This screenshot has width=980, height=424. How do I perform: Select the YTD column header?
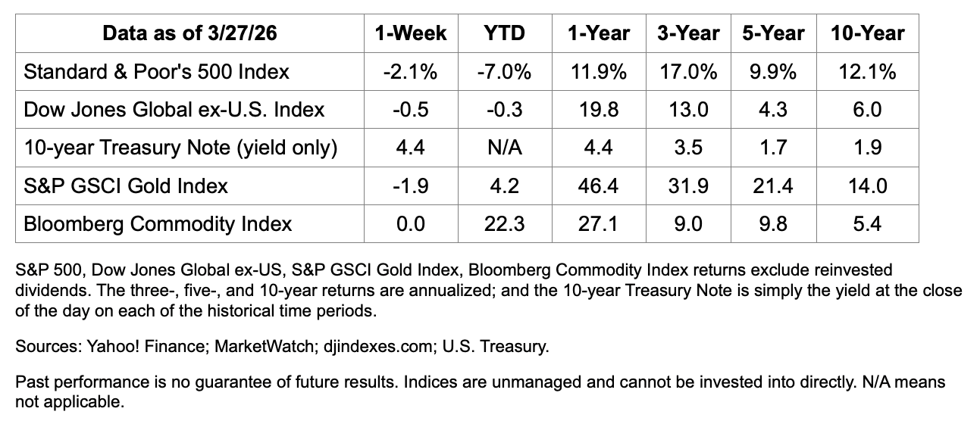504,33
